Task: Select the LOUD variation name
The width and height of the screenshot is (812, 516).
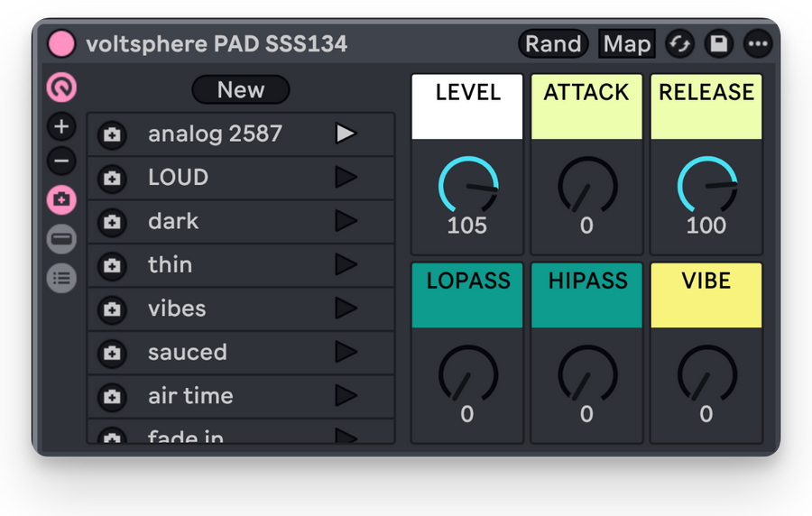Action: pyautogui.click(x=178, y=178)
